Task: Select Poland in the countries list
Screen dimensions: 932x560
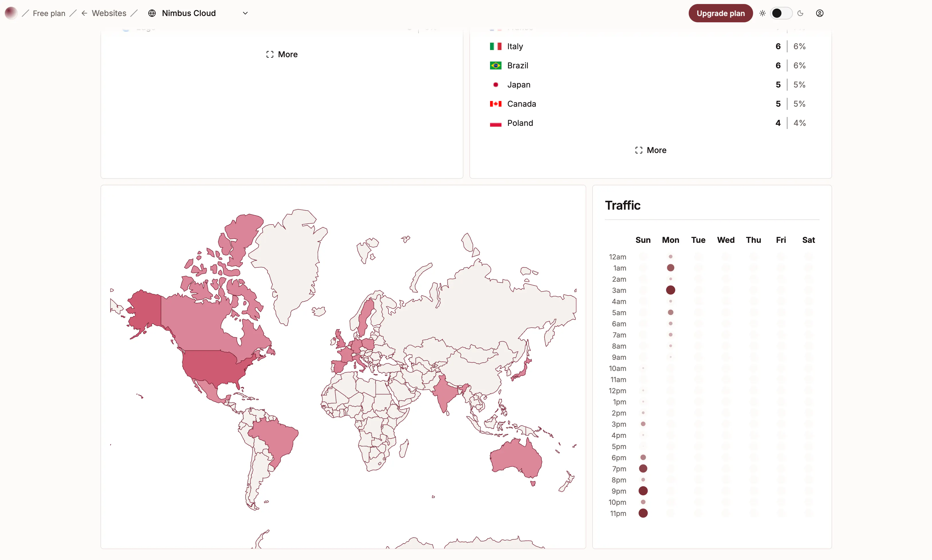Action: point(647,123)
